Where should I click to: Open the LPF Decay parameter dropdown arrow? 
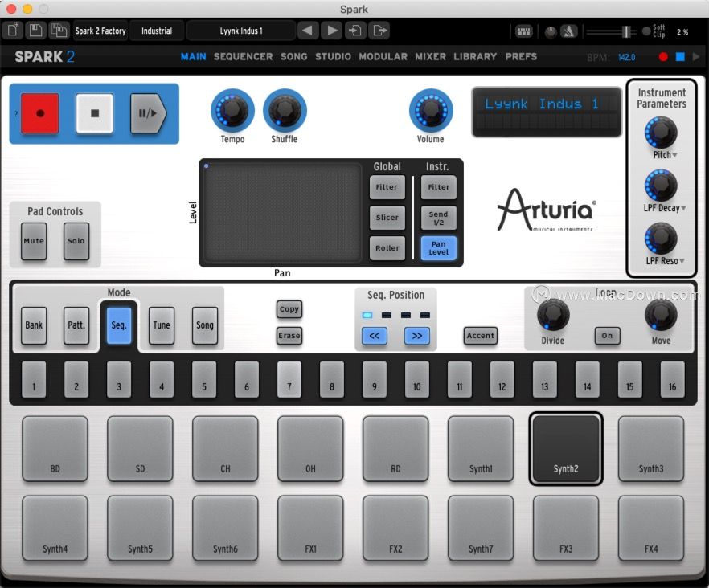tap(683, 208)
